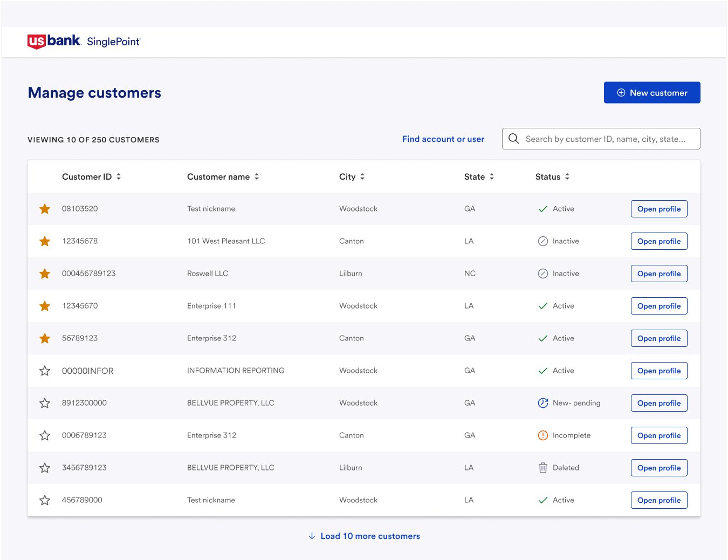728x560 pixels.
Task: Click customer name 101 West Pleasant LLC
Action: [x=226, y=241]
